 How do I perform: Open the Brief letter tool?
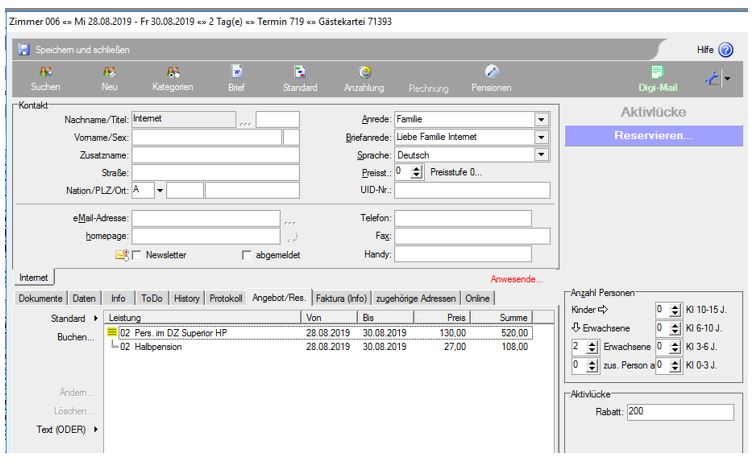coord(236,79)
